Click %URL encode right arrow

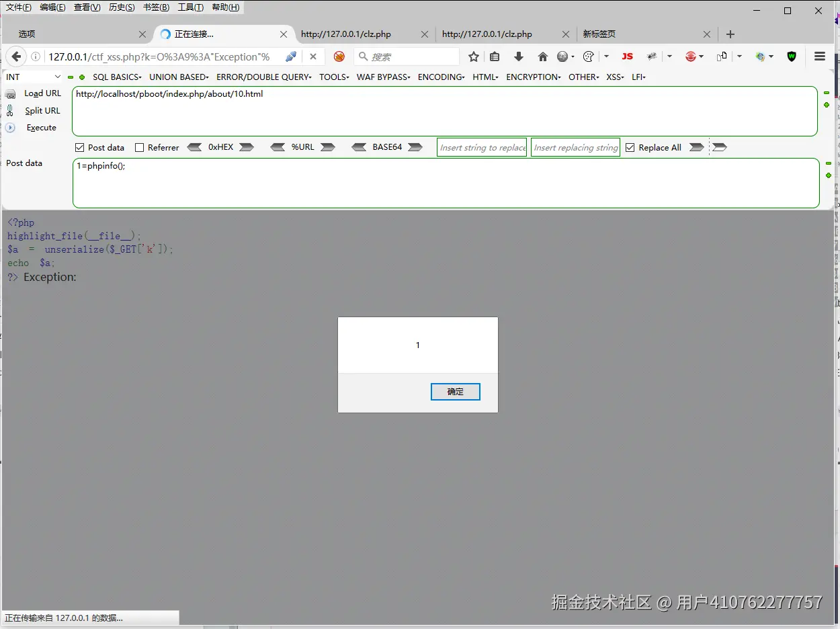[328, 147]
